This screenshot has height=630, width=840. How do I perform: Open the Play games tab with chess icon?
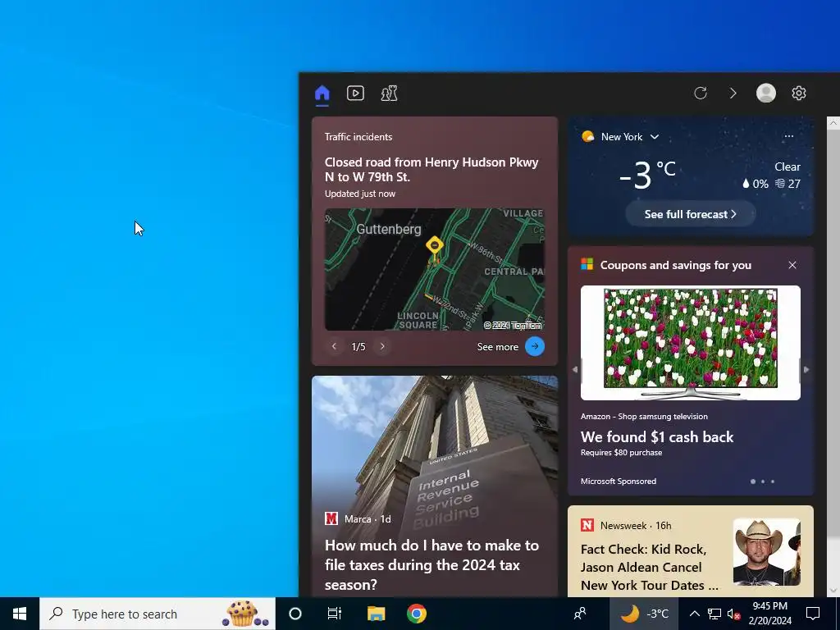(x=389, y=94)
